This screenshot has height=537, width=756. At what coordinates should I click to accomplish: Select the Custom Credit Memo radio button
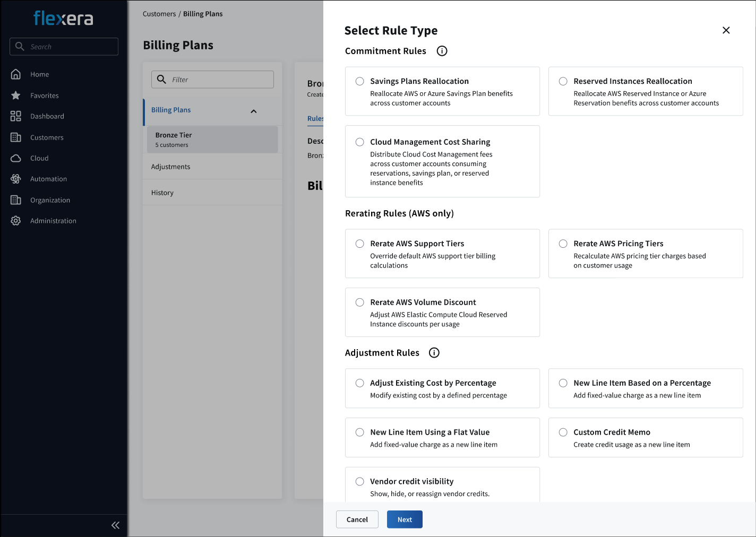point(563,432)
